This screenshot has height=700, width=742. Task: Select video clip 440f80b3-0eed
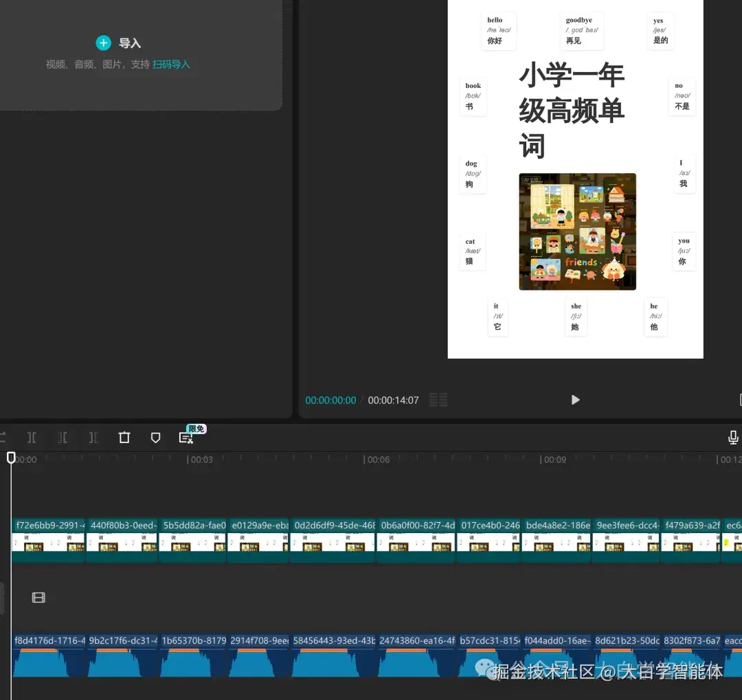coord(122,540)
